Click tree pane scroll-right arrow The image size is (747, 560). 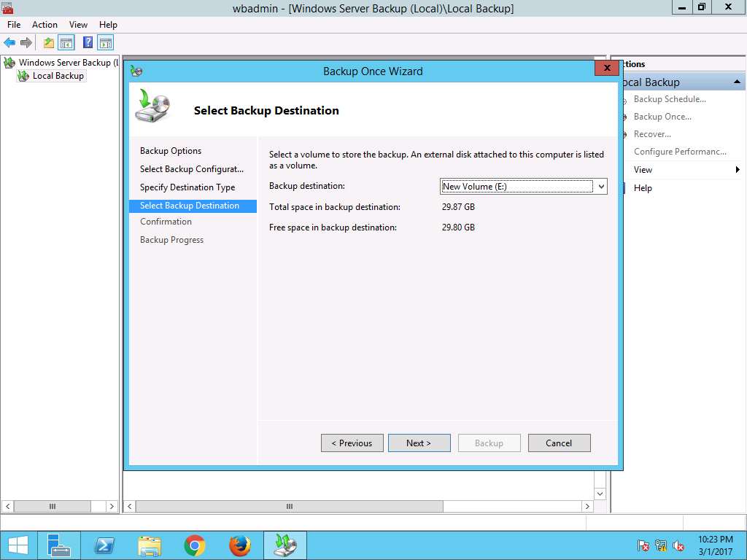pos(112,506)
